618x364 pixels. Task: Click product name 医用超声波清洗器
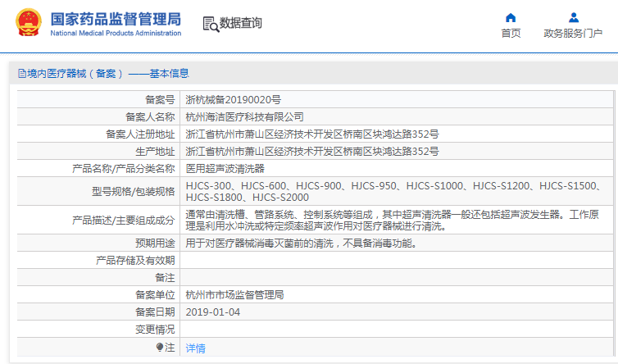pos(225,169)
